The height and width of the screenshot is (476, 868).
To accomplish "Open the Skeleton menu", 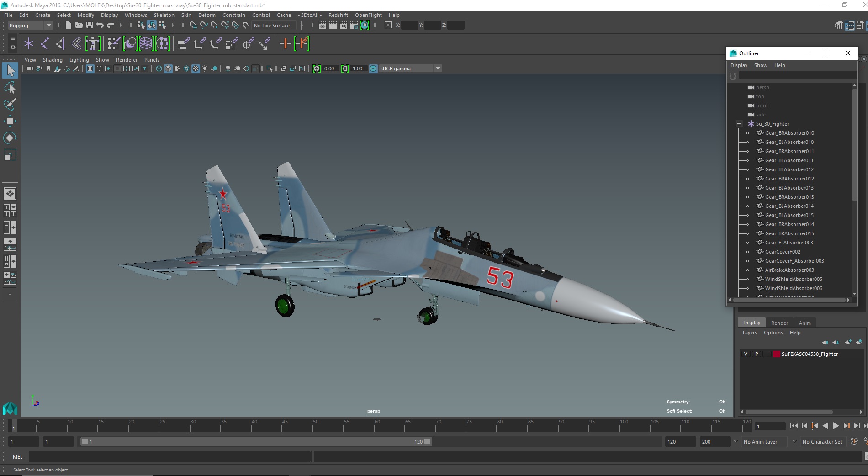I will pyautogui.click(x=164, y=15).
